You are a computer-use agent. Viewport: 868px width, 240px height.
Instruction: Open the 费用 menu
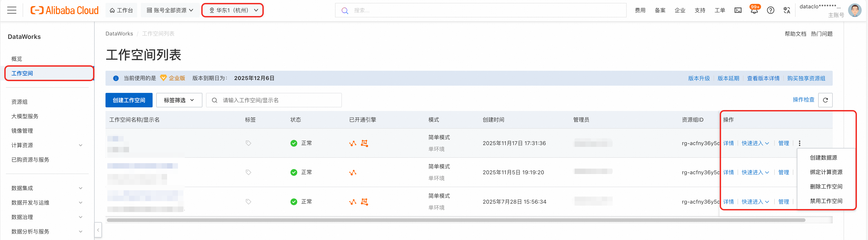point(640,10)
